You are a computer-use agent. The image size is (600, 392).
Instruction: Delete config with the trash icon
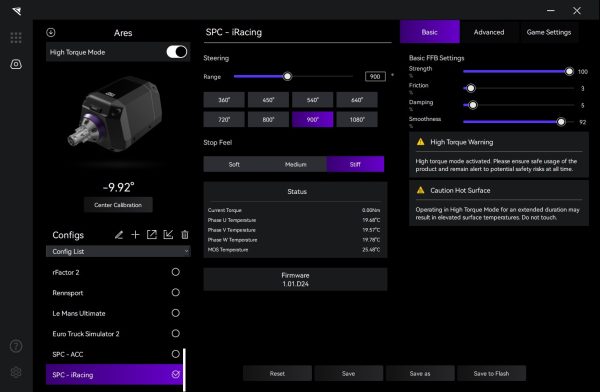click(x=185, y=235)
